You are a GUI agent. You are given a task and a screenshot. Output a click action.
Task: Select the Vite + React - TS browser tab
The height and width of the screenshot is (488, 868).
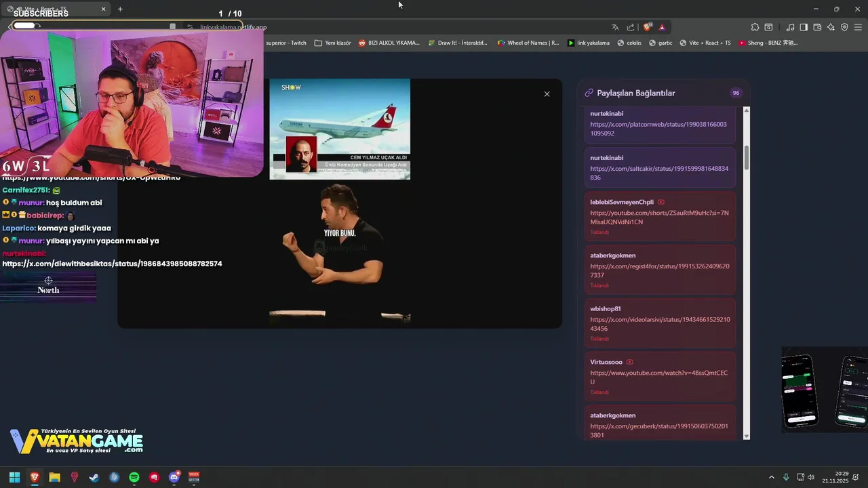56,9
